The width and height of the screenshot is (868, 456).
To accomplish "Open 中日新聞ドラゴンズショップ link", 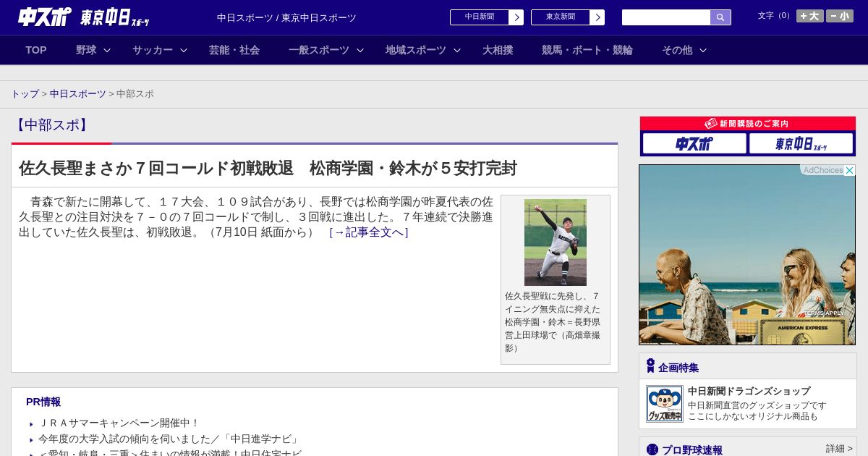I will [749, 391].
